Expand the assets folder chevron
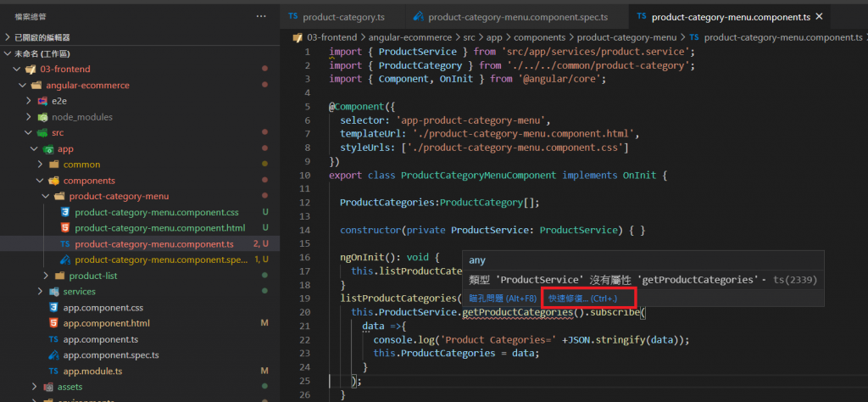 coord(34,387)
